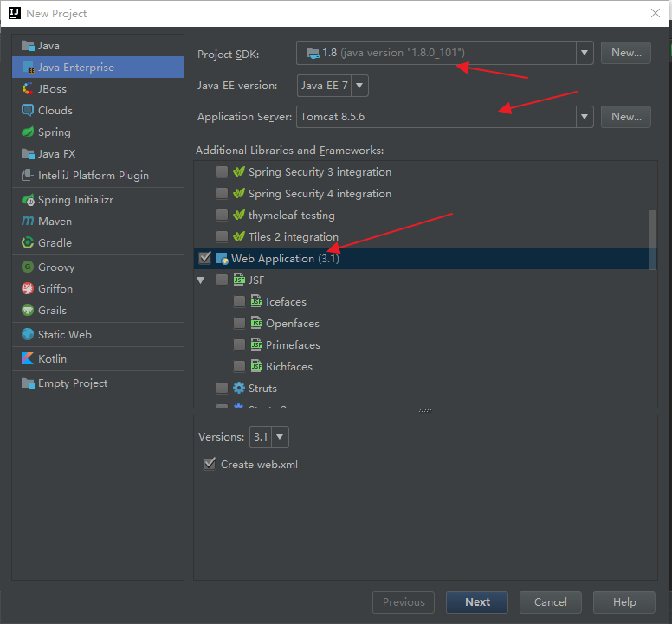The height and width of the screenshot is (624, 672).
Task: Check the Richfaces checkbox
Action: click(239, 366)
